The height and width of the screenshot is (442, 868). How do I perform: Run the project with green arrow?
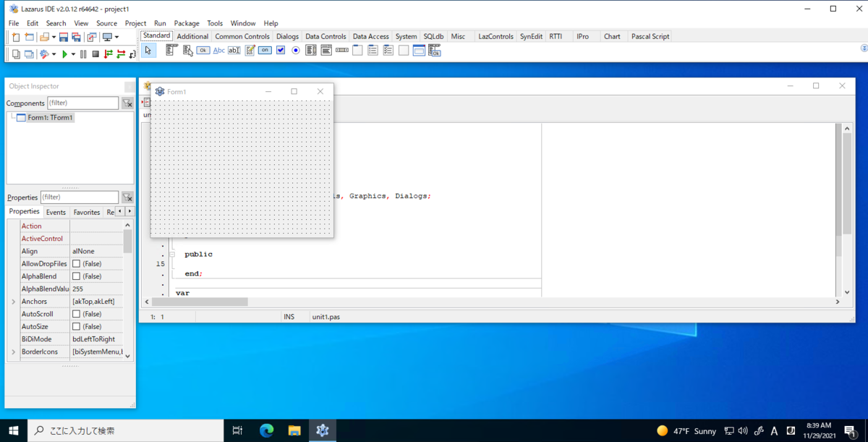point(64,54)
